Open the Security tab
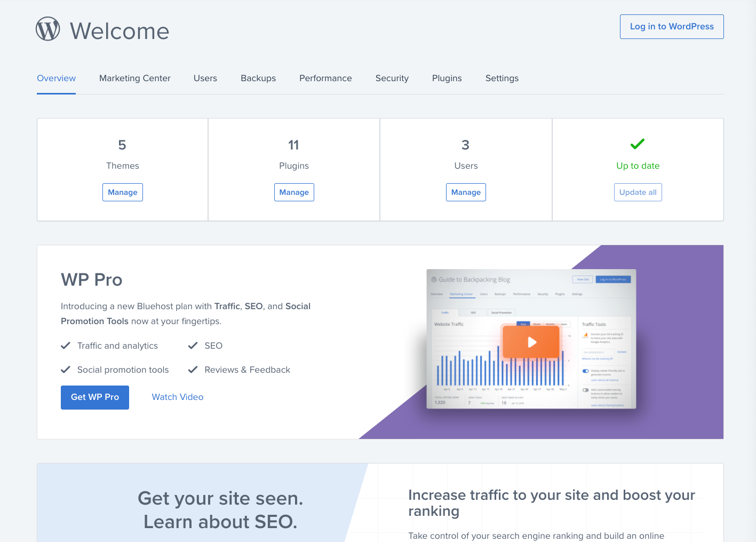 tap(392, 78)
